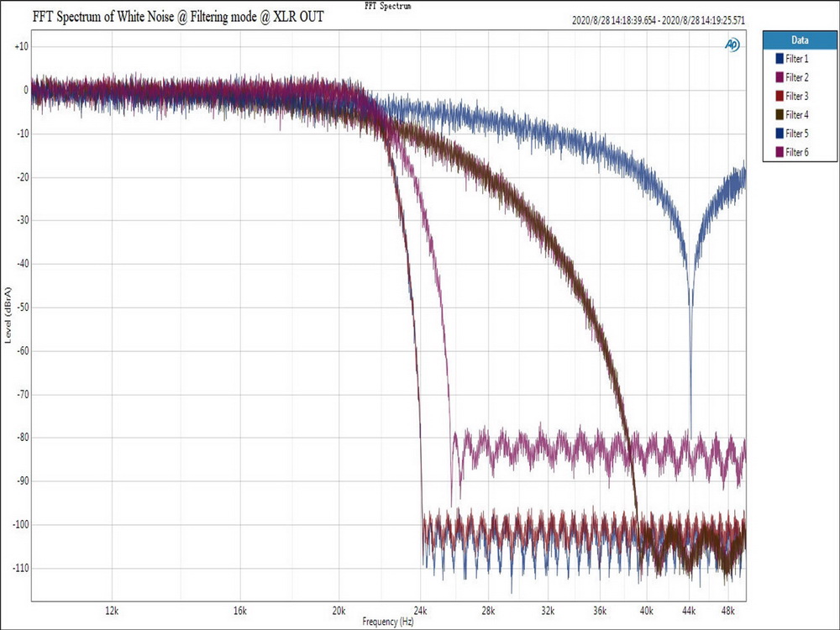Click the Filter 3 dark red legend swatch
The width and height of the screenshot is (840, 630).
coord(779,96)
